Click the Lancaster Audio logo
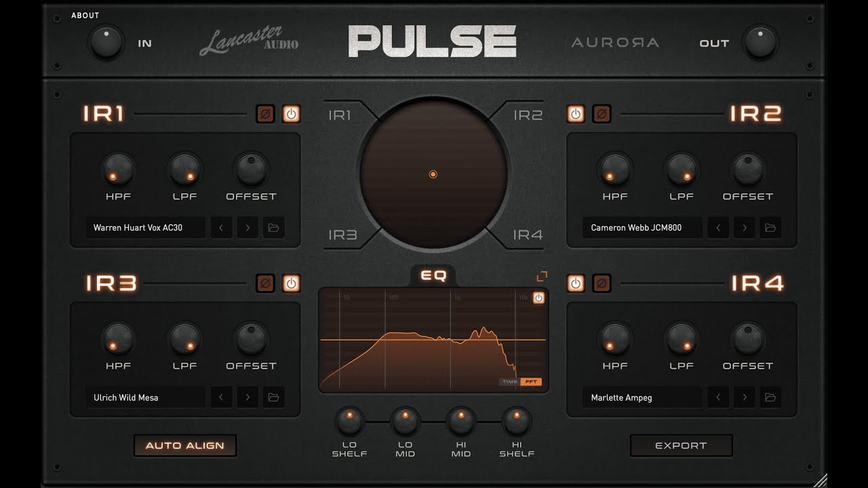This screenshot has height=488, width=868. tap(249, 41)
